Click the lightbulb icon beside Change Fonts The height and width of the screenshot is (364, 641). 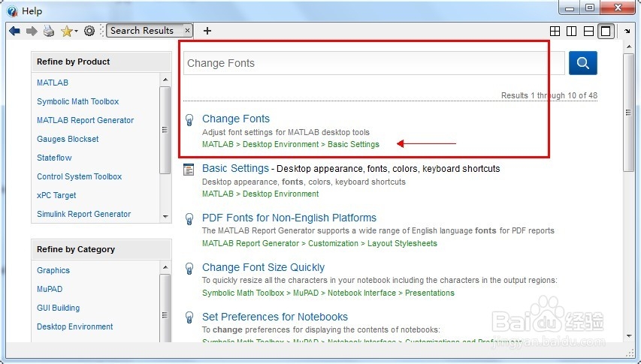pyautogui.click(x=189, y=119)
